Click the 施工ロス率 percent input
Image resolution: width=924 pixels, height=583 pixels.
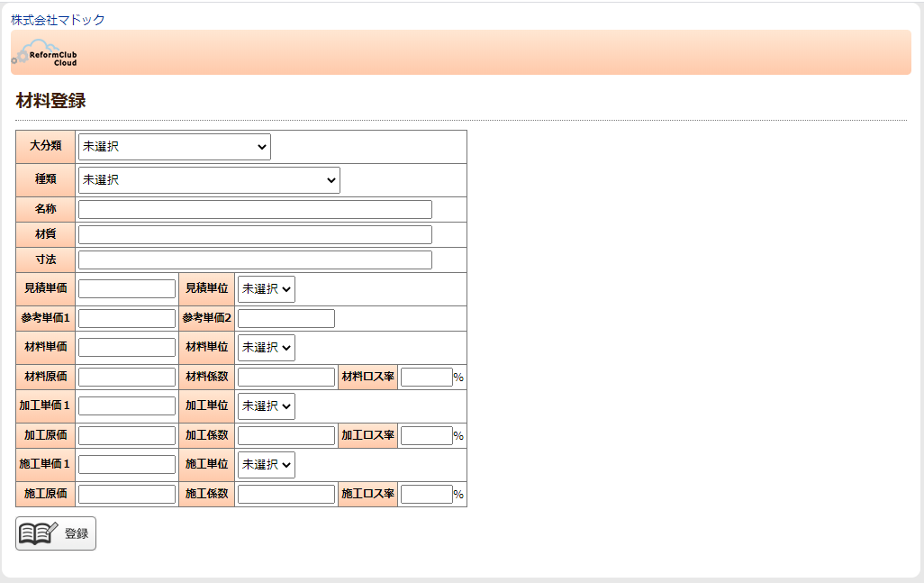click(x=426, y=495)
